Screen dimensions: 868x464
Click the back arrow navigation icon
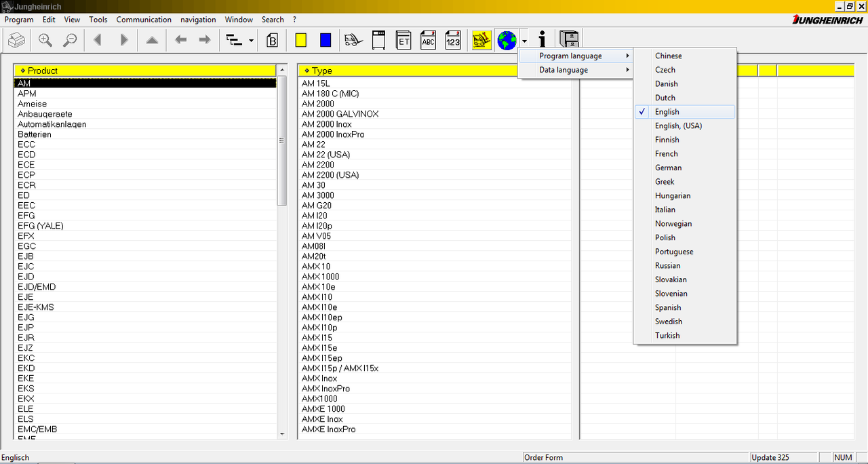pos(180,40)
